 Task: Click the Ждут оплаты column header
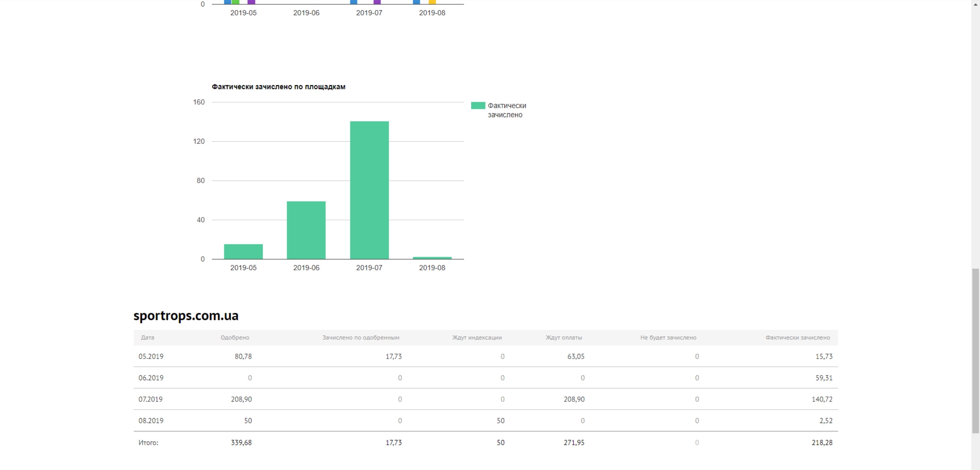tap(563, 337)
